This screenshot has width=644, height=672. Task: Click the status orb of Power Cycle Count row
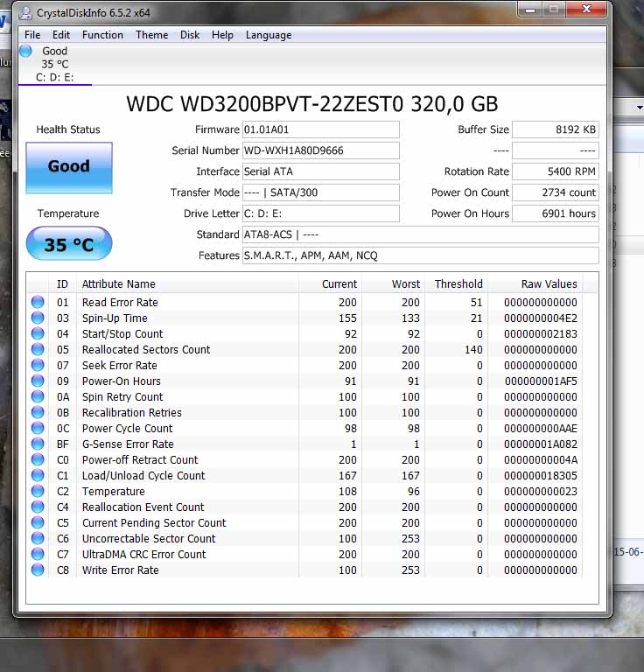[38, 428]
